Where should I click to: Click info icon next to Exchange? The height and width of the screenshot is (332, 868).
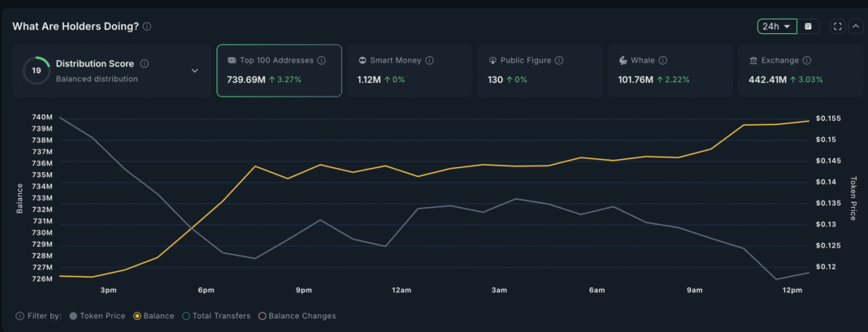coord(805,60)
